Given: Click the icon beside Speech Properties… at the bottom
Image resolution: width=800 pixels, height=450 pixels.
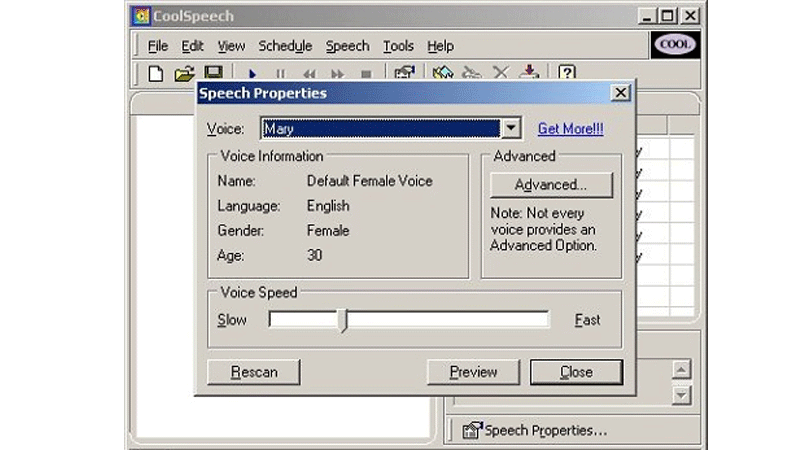Looking at the screenshot, I should pos(472,430).
